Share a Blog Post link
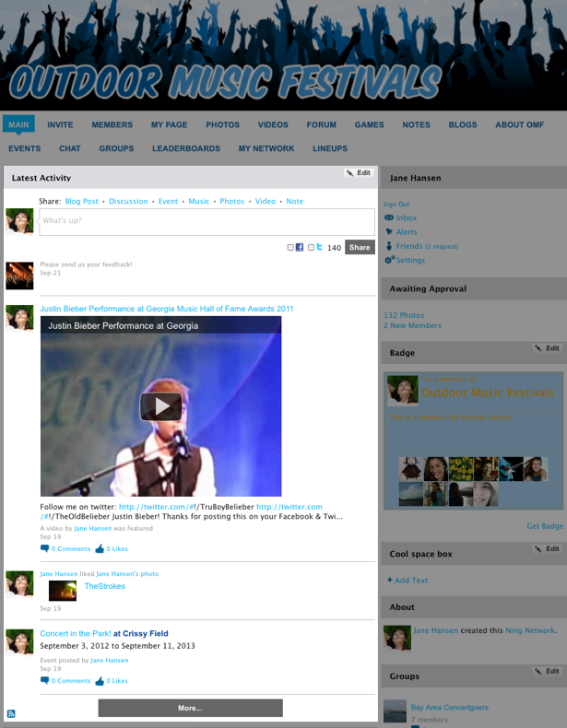This screenshot has height=728, width=567. [x=82, y=201]
